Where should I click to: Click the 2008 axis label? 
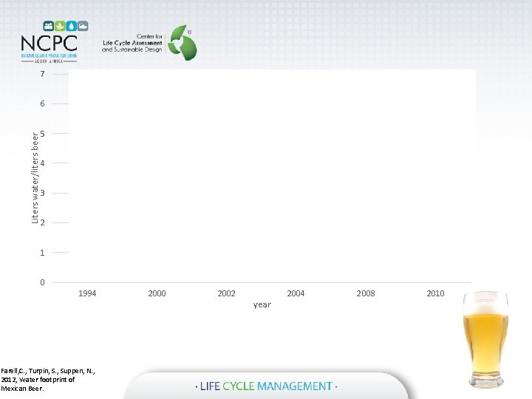pos(366,293)
